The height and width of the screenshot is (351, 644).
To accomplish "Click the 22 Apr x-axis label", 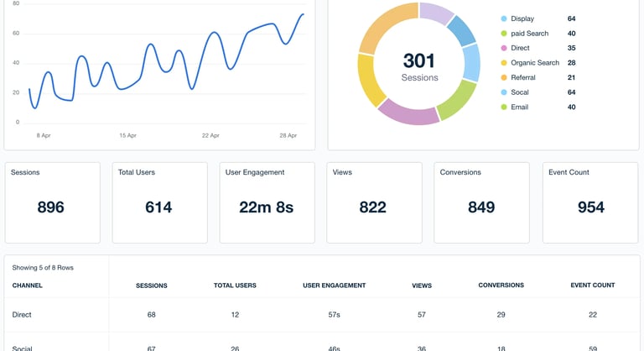I will point(210,135).
